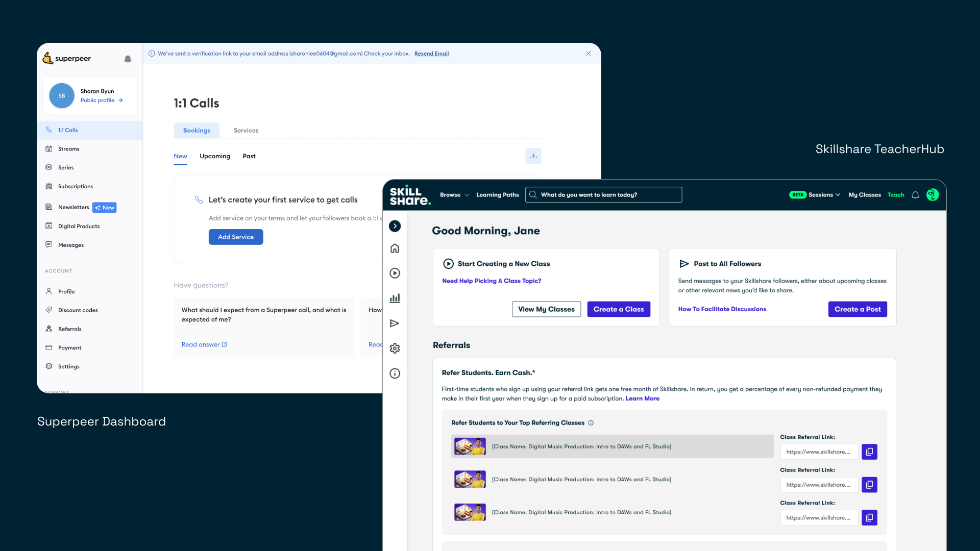
Task: Open How To Facilitate Discussions link
Action: 722,309
